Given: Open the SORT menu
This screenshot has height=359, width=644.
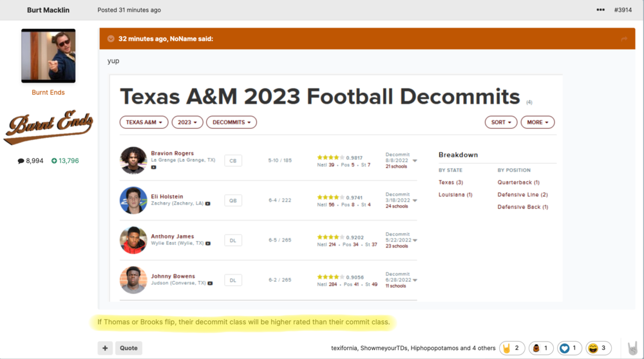Looking at the screenshot, I should tap(500, 122).
